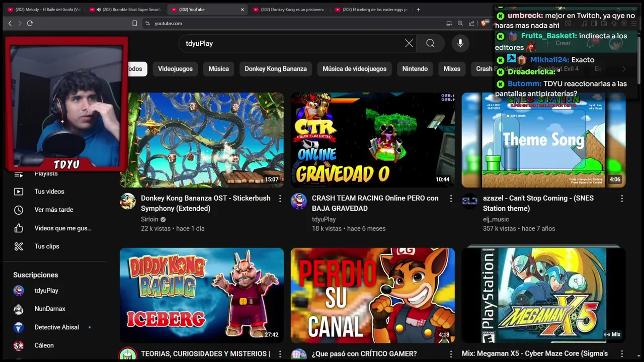Bookmark this page with the bookmark icon

coord(134,23)
